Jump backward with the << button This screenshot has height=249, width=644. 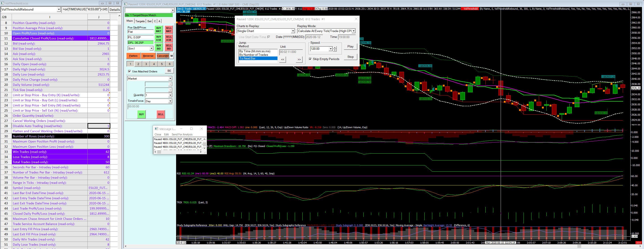(282, 59)
